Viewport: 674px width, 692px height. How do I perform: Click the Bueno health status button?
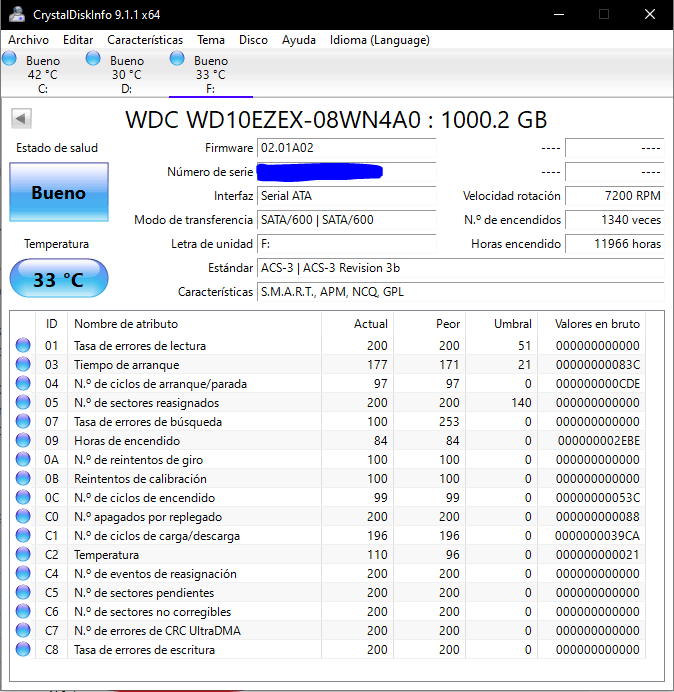59,192
